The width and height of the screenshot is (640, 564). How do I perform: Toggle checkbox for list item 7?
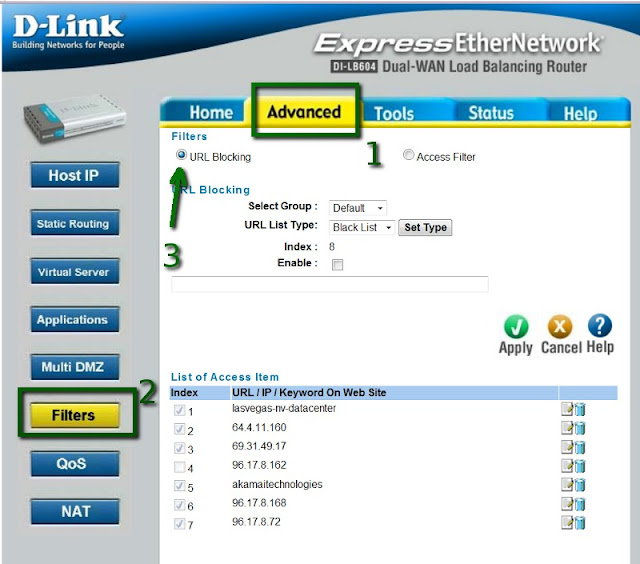pyautogui.click(x=180, y=523)
